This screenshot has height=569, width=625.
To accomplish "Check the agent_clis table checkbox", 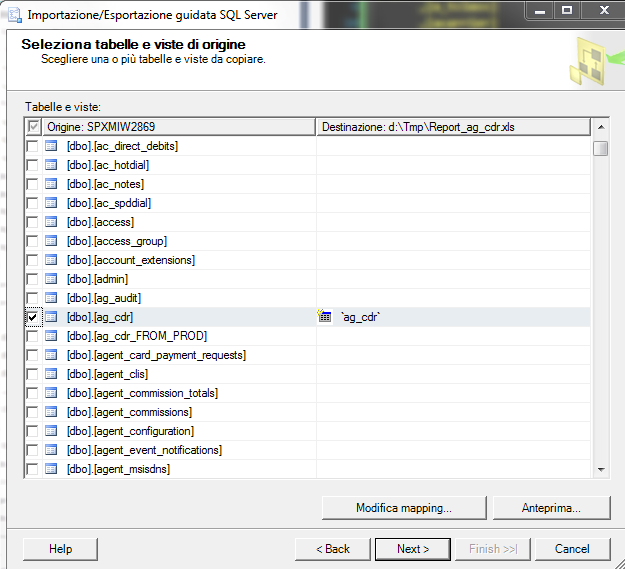I will [x=32, y=374].
